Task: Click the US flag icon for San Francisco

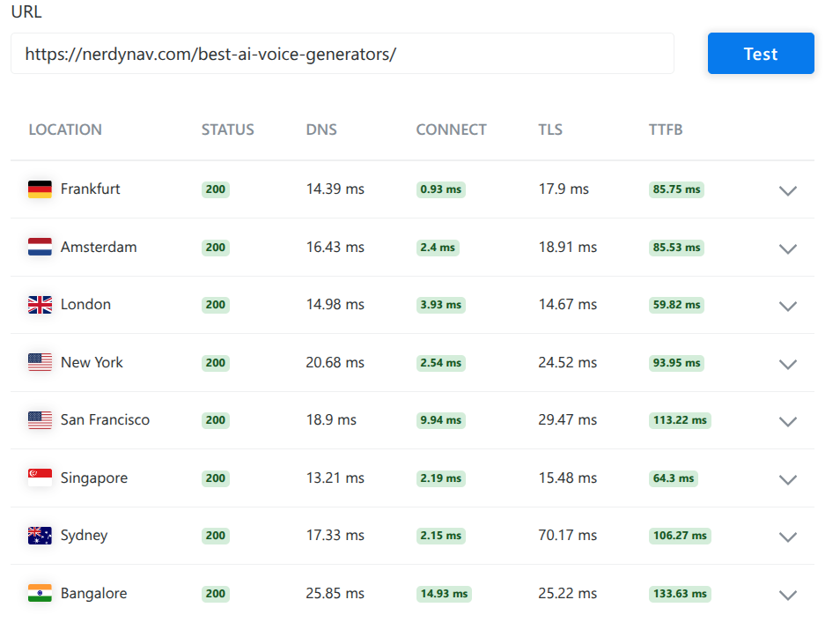Action: pos(41,420)
